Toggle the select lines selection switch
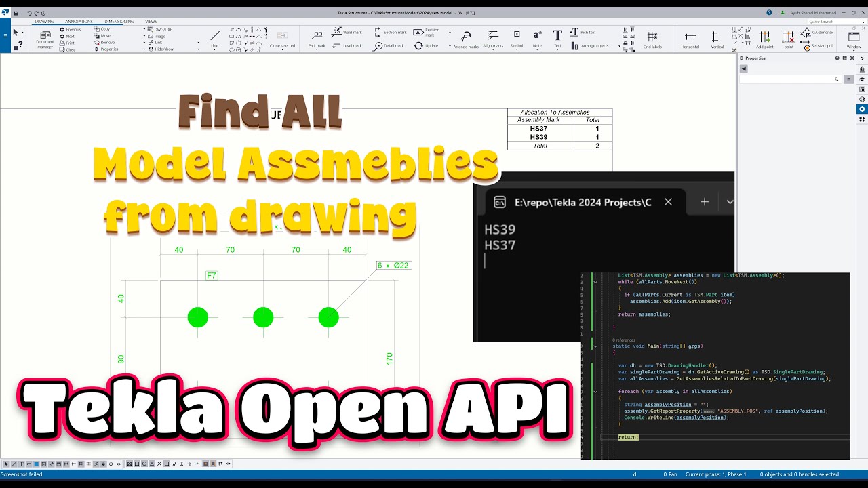Viewport: 868px width, 488px height. click(14, 464)
